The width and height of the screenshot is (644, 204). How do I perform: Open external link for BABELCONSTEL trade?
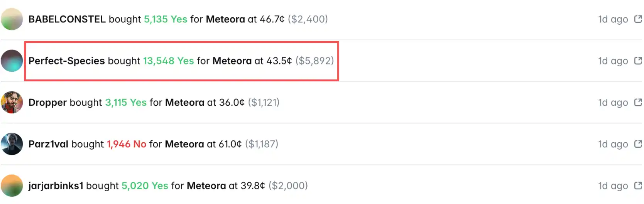click(638, 19)
